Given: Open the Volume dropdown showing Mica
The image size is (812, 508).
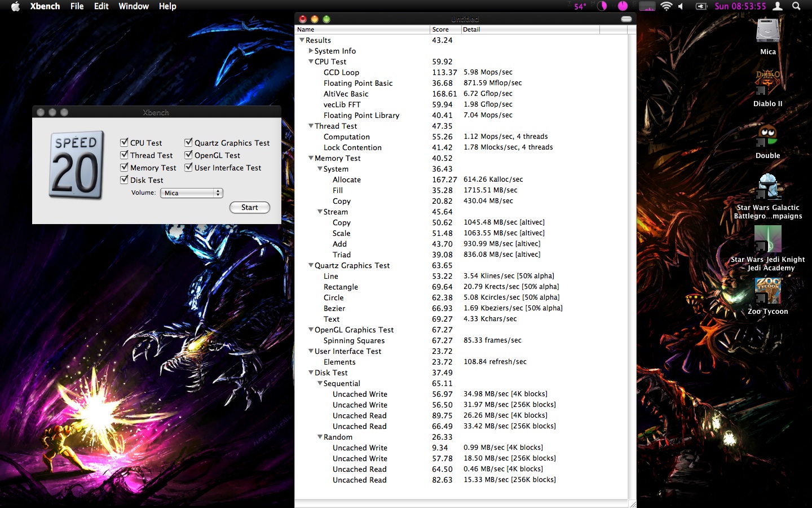Looking at the screenshot, I should (x=192, y=193).
